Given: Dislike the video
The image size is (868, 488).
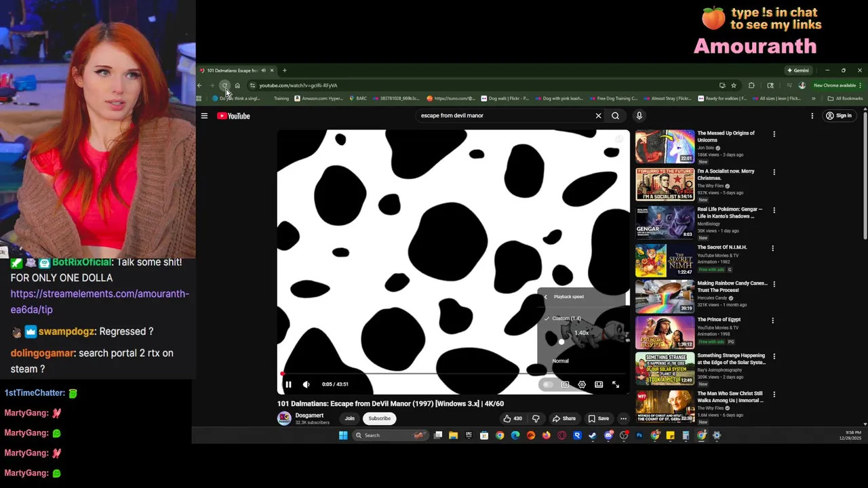Looking at the screenshot, I should tap(536, 418).
